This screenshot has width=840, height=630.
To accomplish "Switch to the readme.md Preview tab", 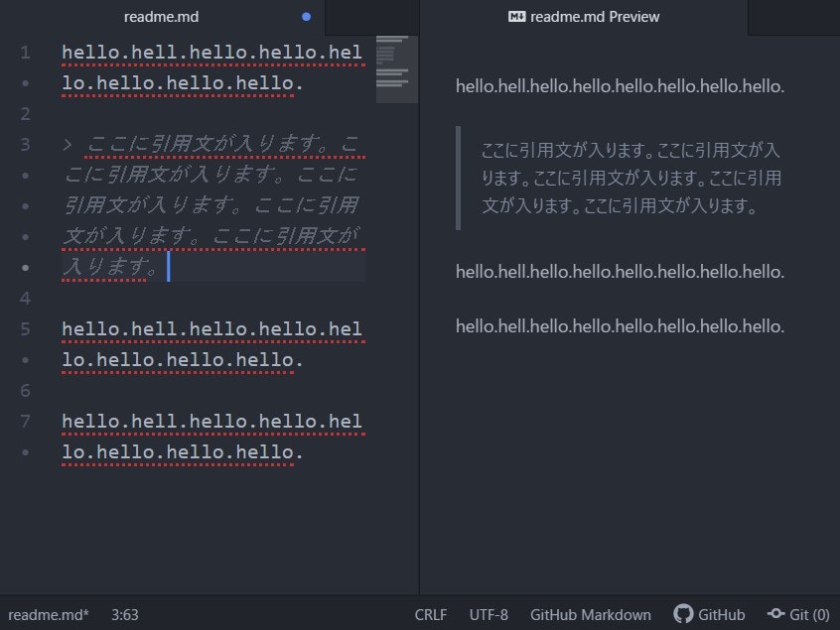I will [584, 17].
